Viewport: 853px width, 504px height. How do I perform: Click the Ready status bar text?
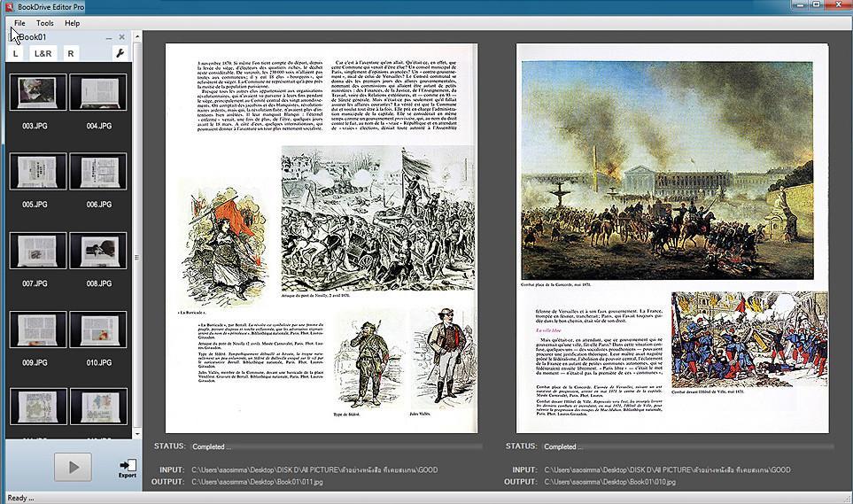(20, 498)
